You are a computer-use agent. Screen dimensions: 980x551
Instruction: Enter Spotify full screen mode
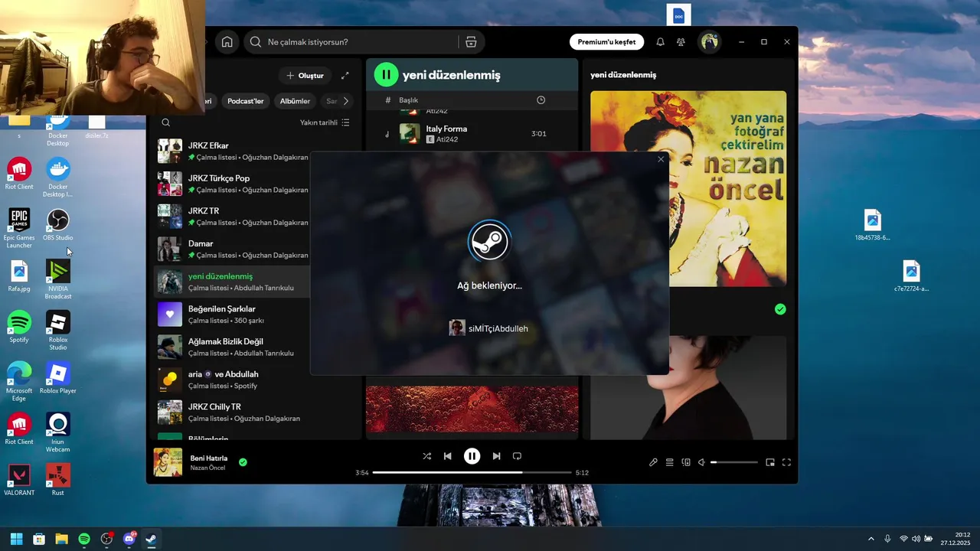[x=786, y=462]
